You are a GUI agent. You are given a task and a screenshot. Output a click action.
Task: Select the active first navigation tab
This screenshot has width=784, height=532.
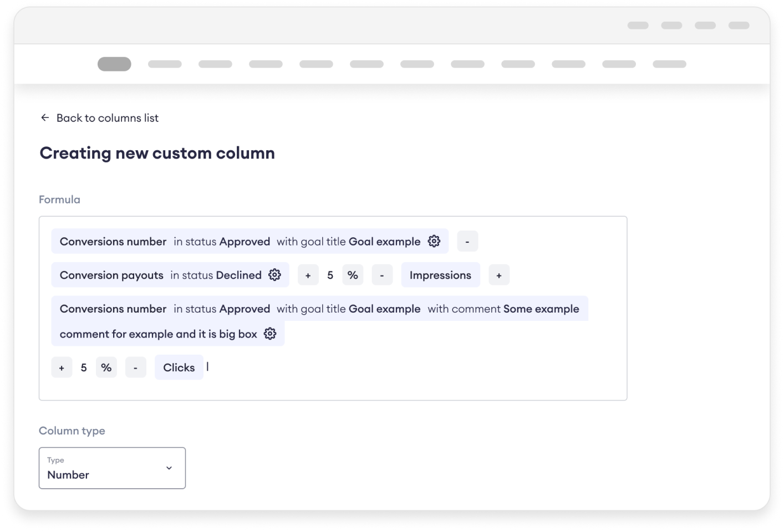pyautogui.click(x=114, y=64)
